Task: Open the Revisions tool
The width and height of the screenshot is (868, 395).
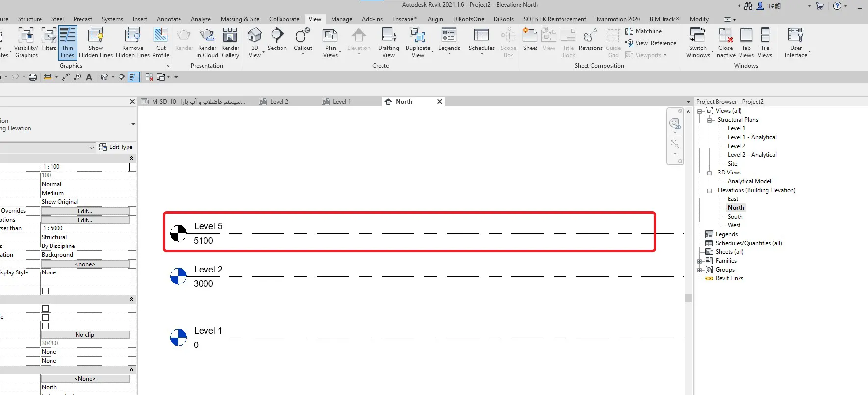Action: click(x=590, y=39)
